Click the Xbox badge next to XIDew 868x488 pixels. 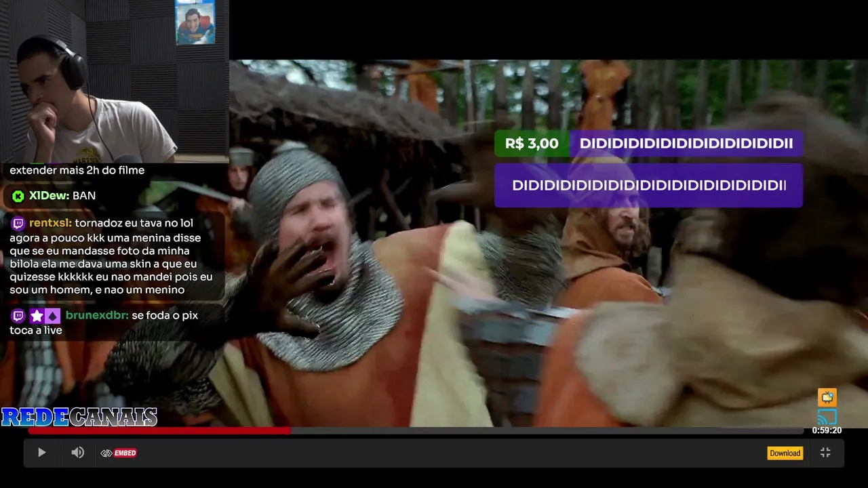click(18, 196)
